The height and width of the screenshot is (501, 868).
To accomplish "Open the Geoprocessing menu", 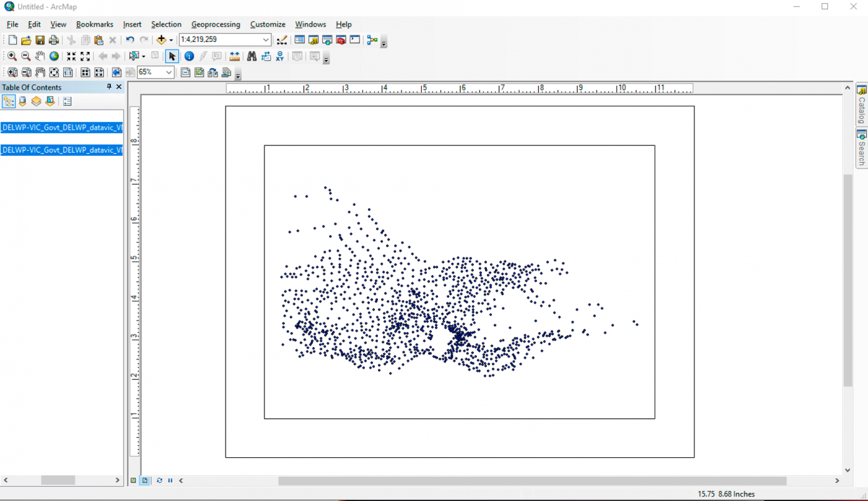I will click(x=216, y=24).
